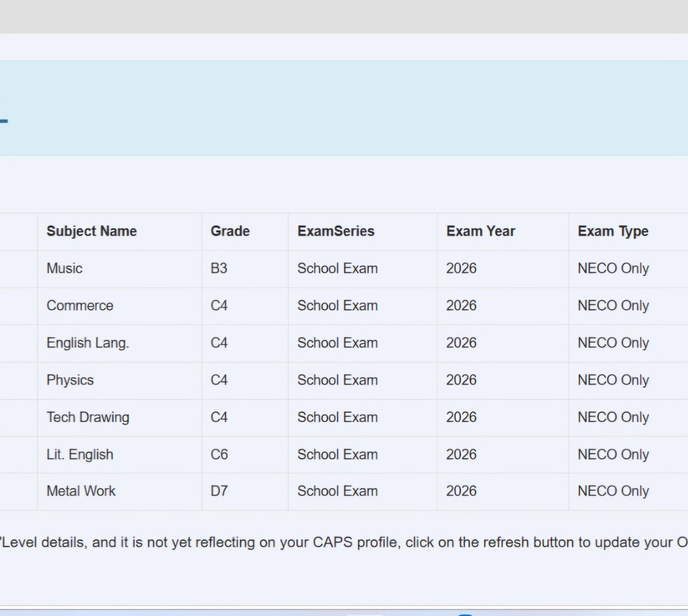
Task: Click NECO Only in the Tech Drawing row
Action: pyautogui.click(x=613, y=418)
